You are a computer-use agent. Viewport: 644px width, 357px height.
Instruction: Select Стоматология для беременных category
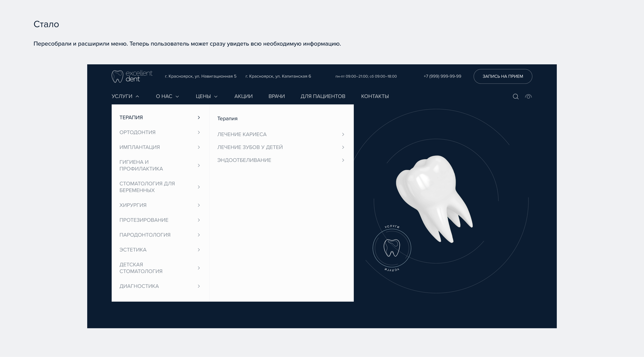tap(160, 187)
